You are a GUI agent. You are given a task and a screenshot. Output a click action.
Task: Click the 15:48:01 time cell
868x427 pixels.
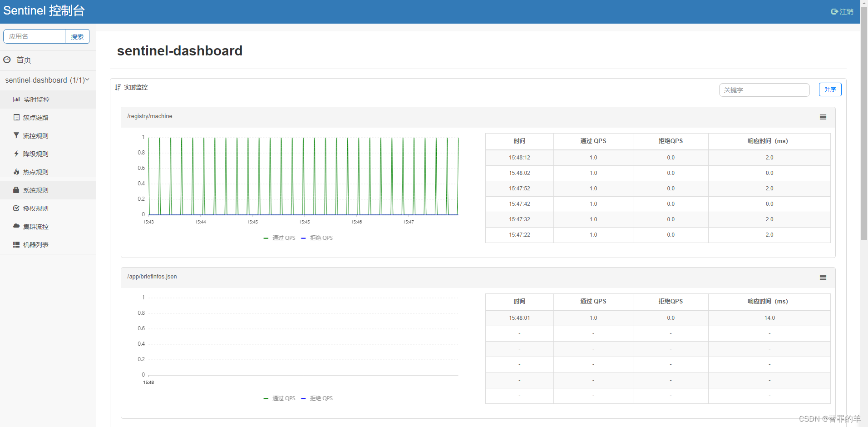pyautogui.click(x=519, y=318)
